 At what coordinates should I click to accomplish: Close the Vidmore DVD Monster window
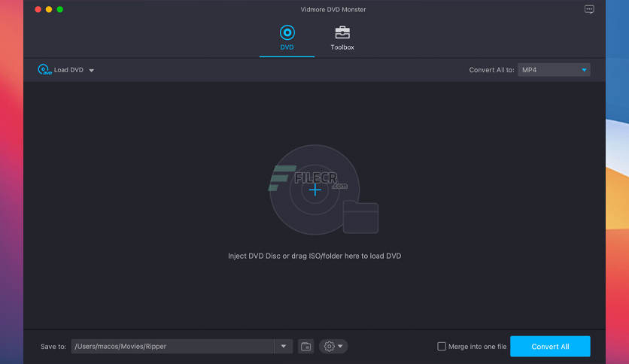38,9
